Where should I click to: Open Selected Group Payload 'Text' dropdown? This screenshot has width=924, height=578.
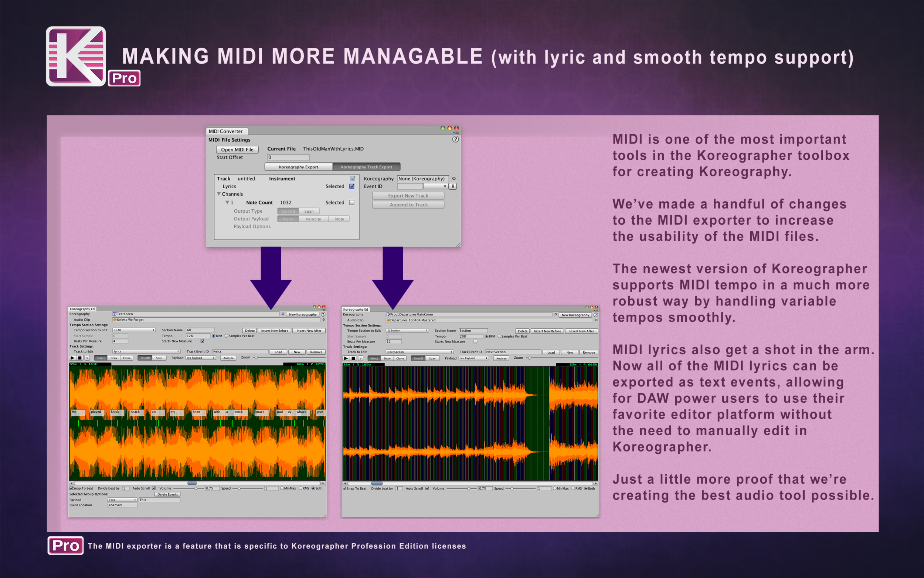pyautogui.click(x=122, y=500)
